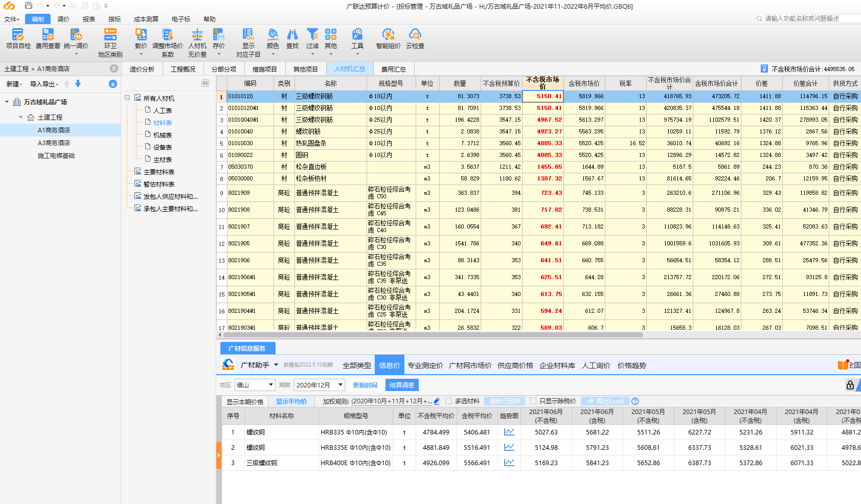Toggle the 多选材料 checkbox
The height and width of the screenshot is (504, 861).
(449, 401)
